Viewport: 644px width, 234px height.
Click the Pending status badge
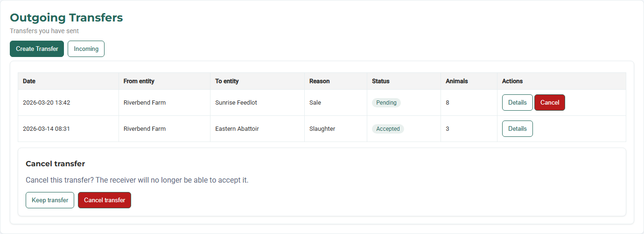386,103
